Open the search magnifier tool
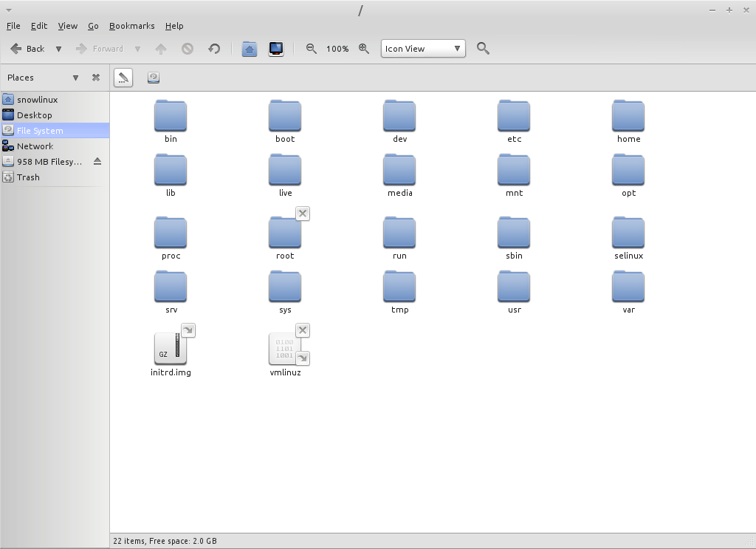Screen dimensions: 756x549 (483, 49)
